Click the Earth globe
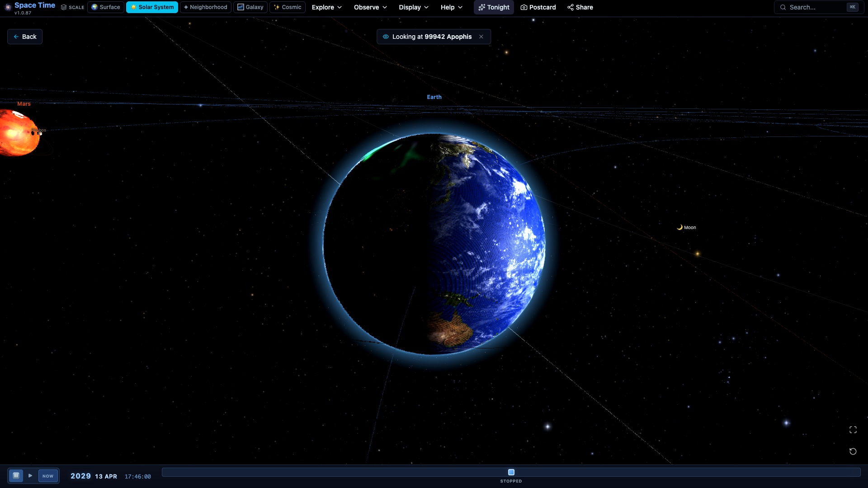 coord(434,244)
